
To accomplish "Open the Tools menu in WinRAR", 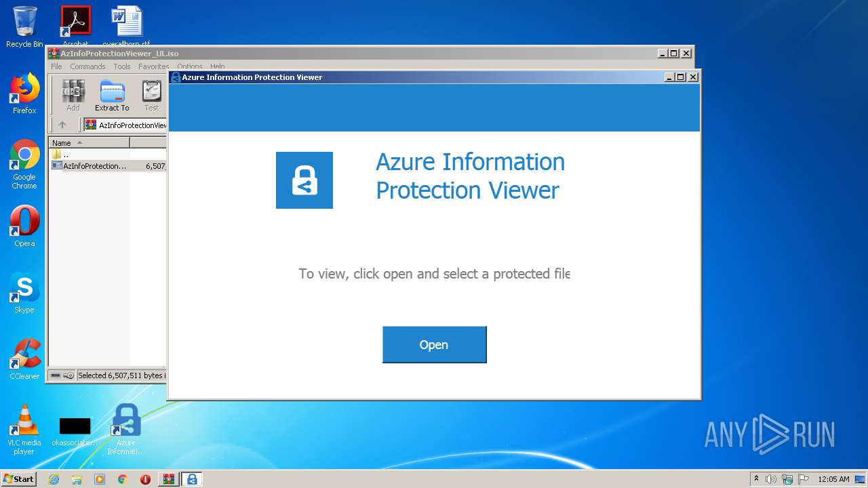I will (122, 66).
